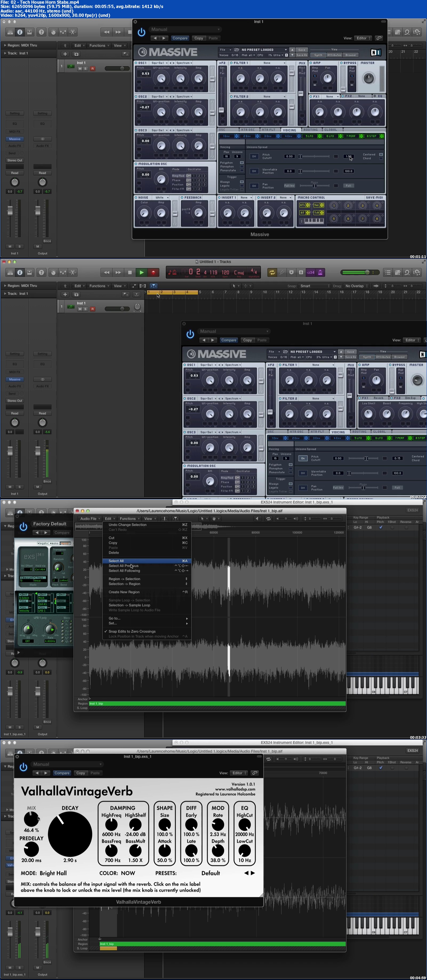Hit the red Record button in transport
Screen dimensions: 427x980
[x=154, y=272]
